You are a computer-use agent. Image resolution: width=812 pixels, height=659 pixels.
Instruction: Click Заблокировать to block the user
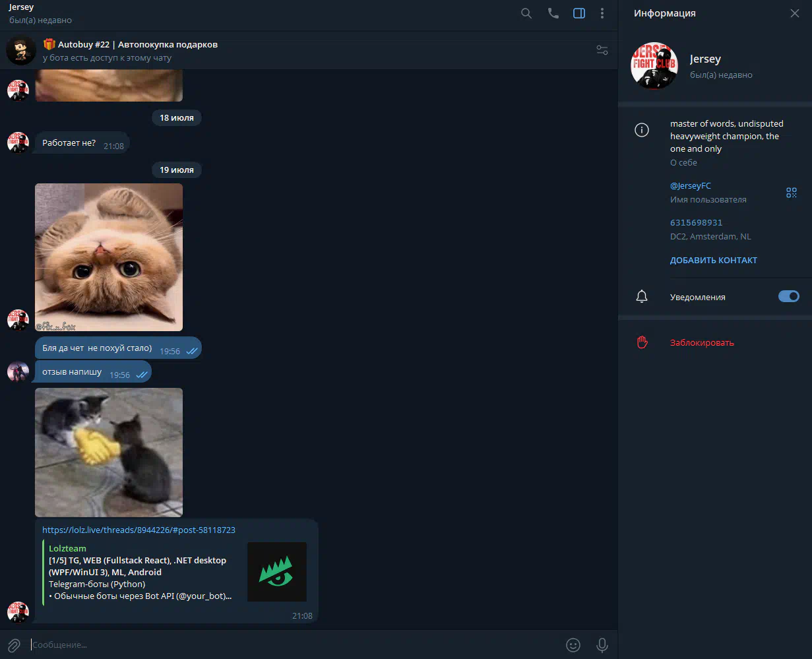click(x=702, y=342)
